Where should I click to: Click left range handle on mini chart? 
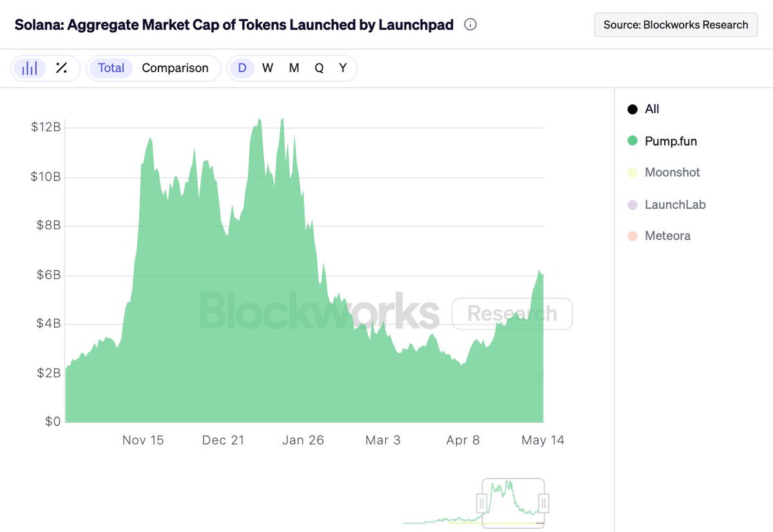[x=481, y=502]
